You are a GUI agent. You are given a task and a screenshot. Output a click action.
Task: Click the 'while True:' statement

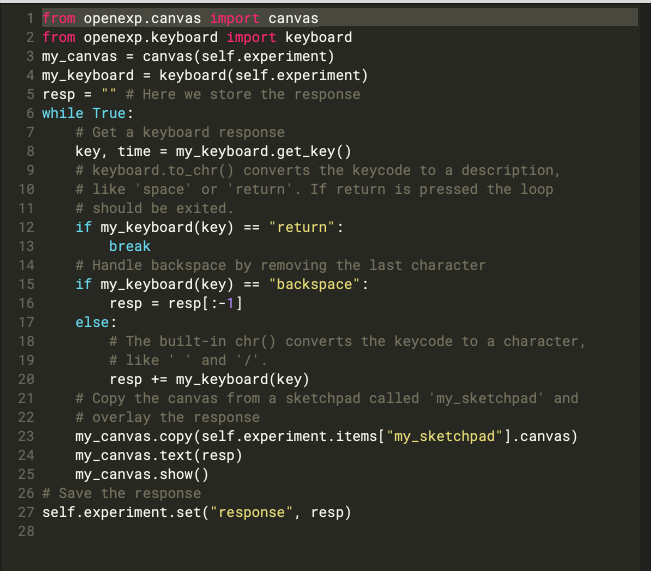click(88, 113)
